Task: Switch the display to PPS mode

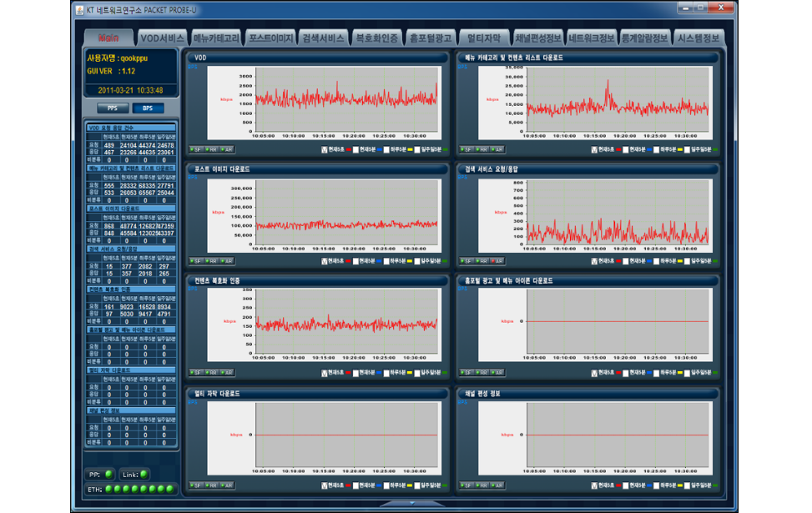Action: point(113,108)
